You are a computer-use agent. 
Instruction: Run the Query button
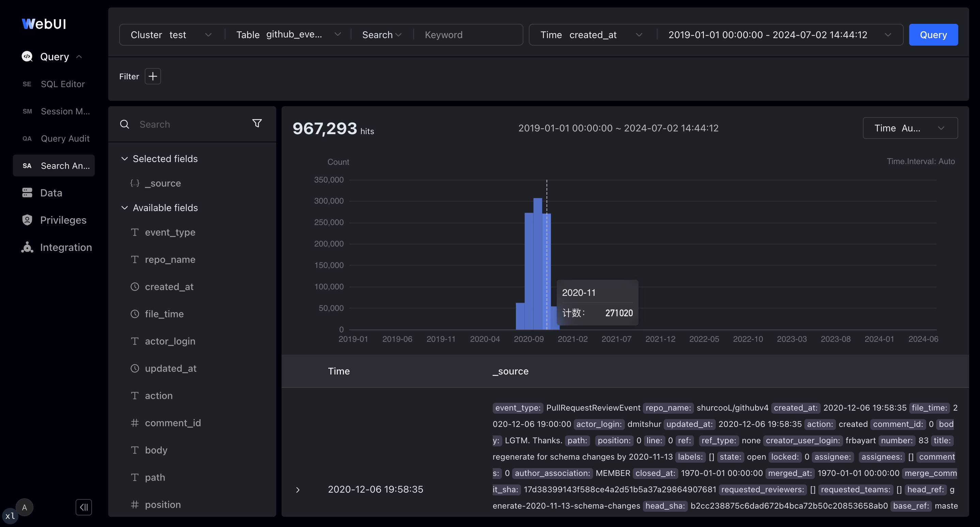tap(933, 35)
